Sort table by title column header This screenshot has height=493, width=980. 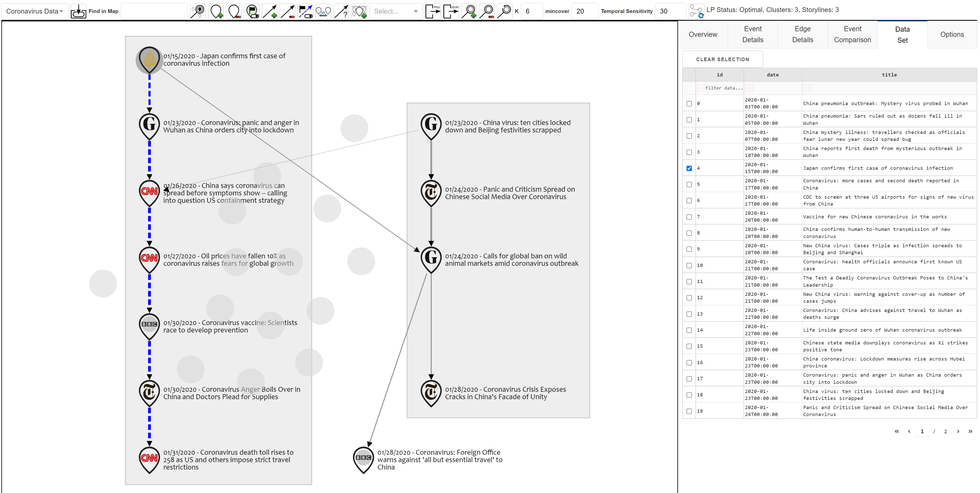tap(889, 75)
